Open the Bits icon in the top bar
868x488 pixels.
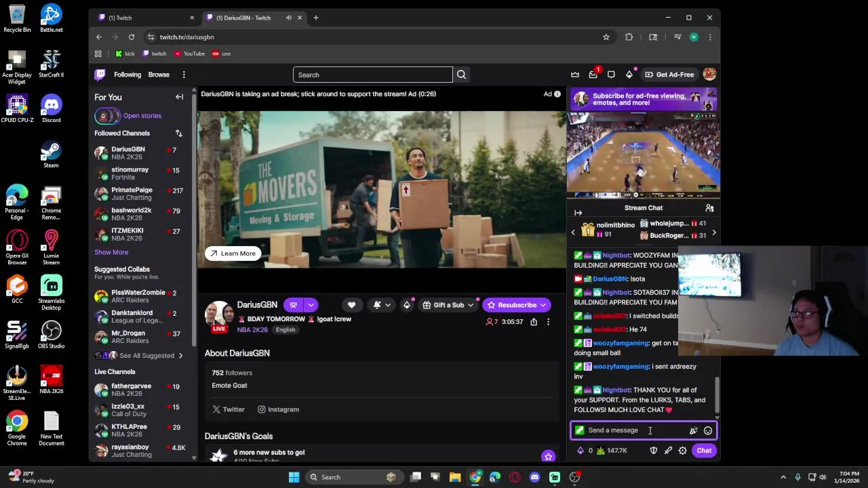point(629,75)
